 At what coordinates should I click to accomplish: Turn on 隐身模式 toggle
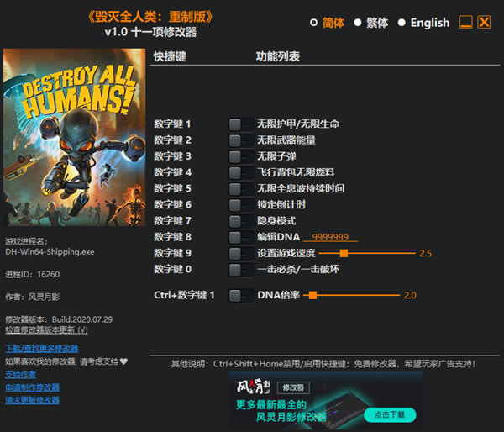[x=240, y=220]
